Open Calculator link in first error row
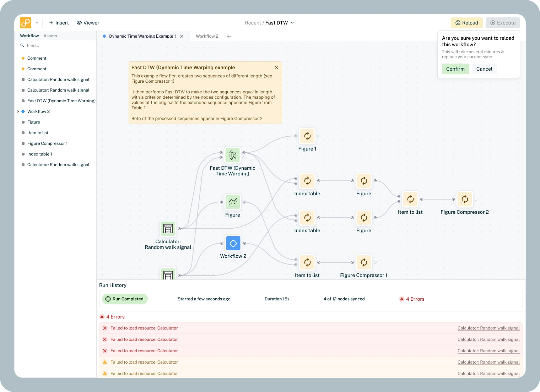The image size is (540, 392). pos(488,328)
